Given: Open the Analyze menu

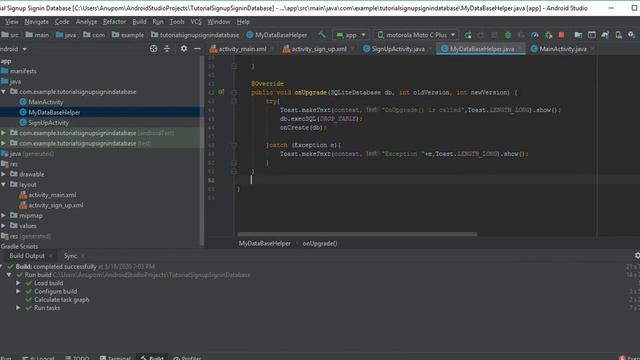Looking at the screenshot, I should click(x=87, y=22).
